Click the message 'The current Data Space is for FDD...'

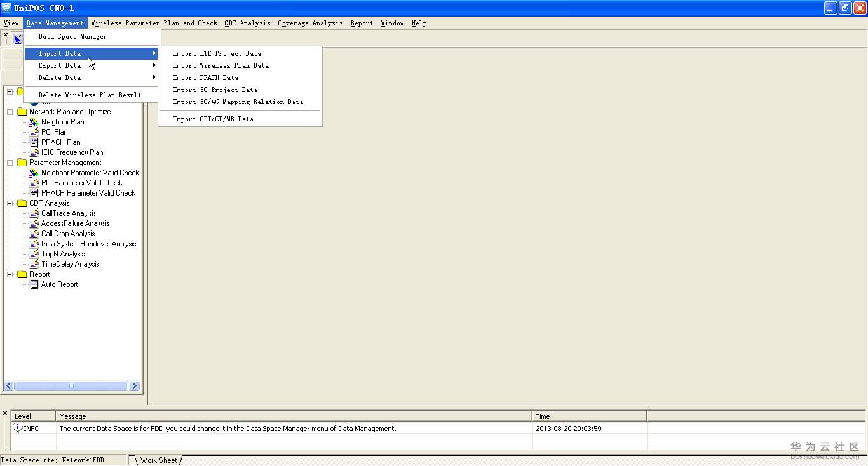coord(227,429)
